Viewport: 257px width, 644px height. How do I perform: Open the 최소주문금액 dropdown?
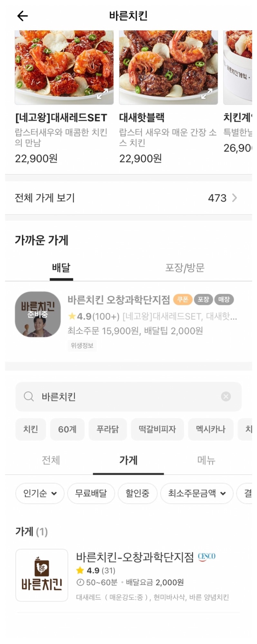coord(196,493)
